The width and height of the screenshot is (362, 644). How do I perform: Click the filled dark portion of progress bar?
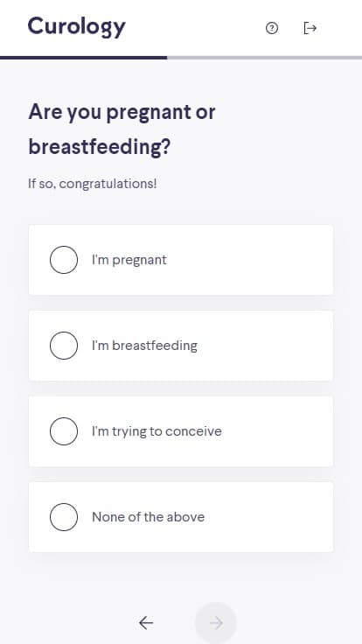(x=83, y=58)
